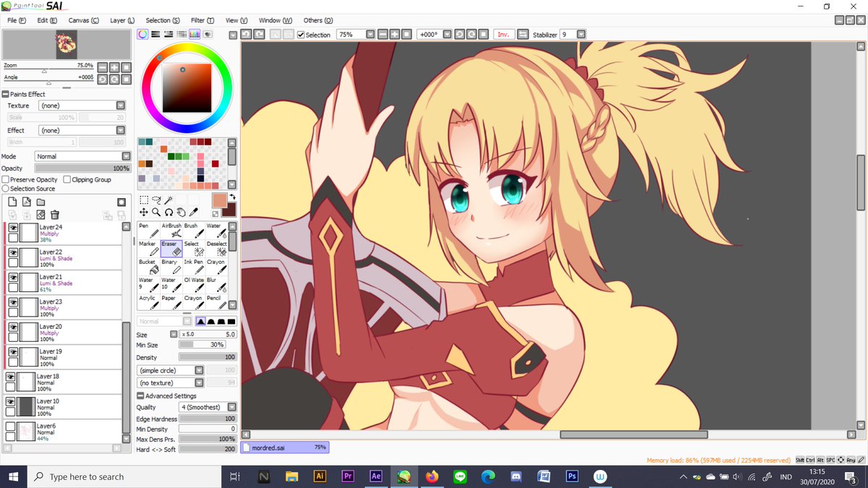Activate the zoom magnifier tool
The image size is (868, 488).
tap(156, 213)
